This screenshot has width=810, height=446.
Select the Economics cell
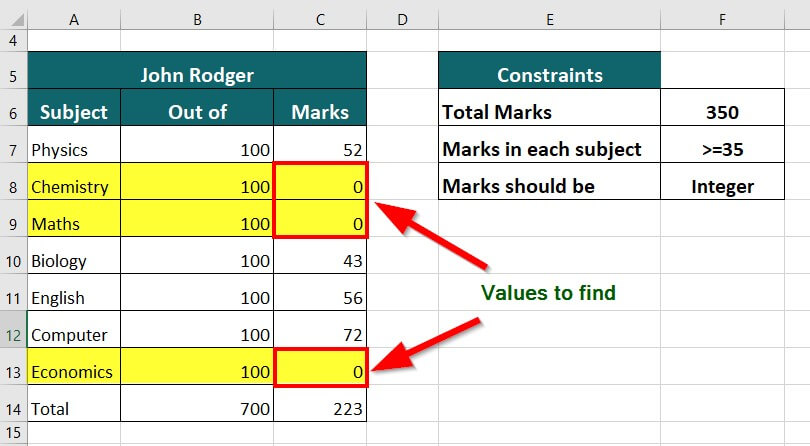(74, 366)
